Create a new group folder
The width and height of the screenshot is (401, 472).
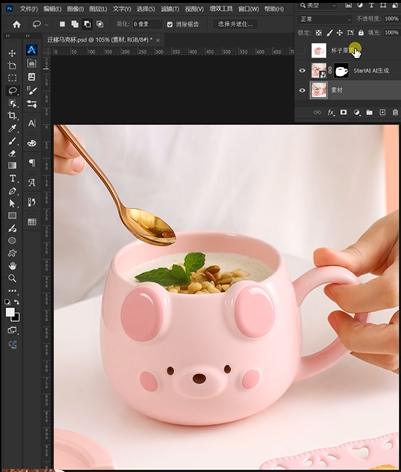369,113
